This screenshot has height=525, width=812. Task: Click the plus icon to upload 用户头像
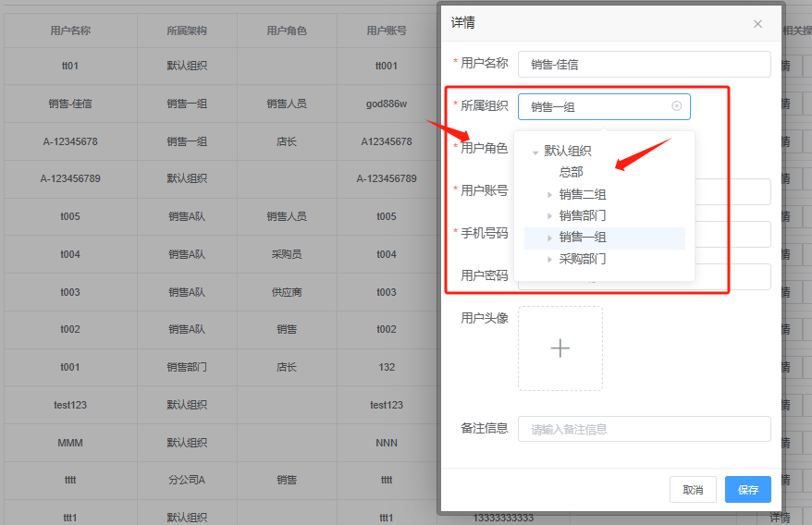560,348
